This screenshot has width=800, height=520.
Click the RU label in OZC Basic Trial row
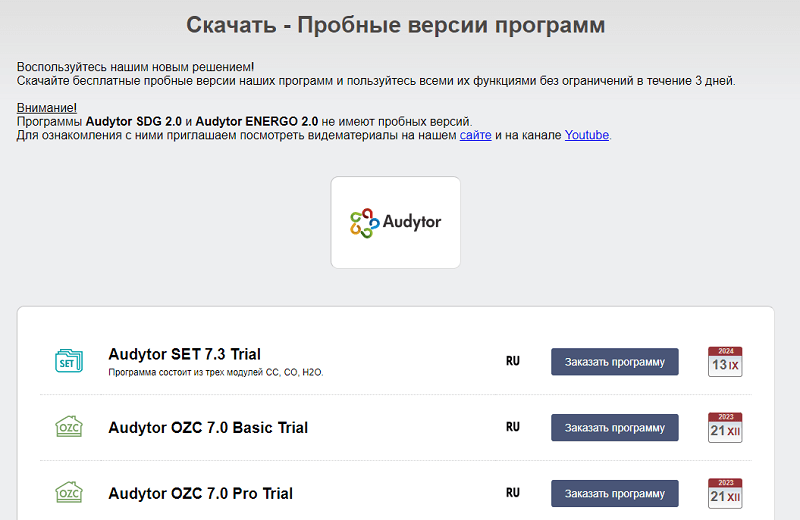pyautogui.click(x=513, y=427)
